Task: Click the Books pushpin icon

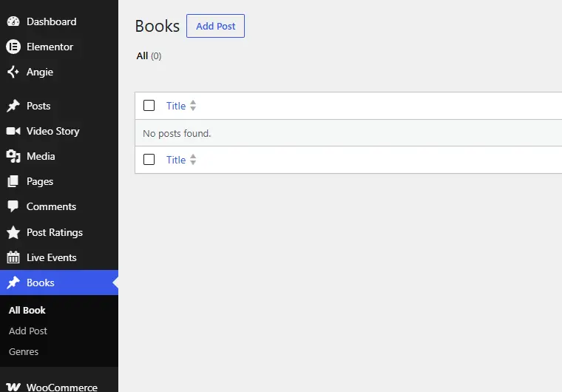Action: click(13, 283)
